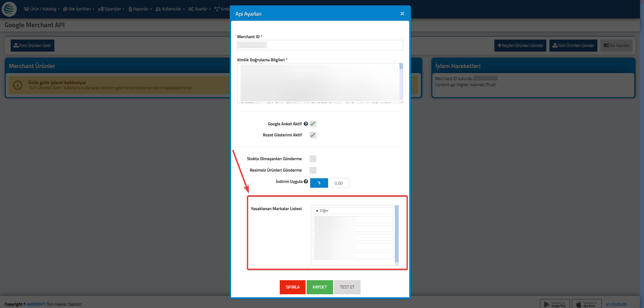Viewport: 644px width, 308px height.
Task: Open the Ürün / Katalog menu
Action: [x=42, y=9]
